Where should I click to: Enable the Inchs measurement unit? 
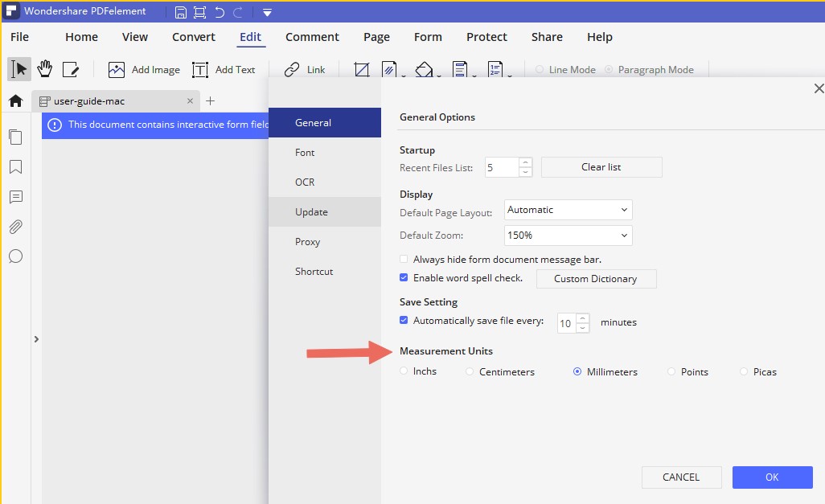[x=405, y=371]
